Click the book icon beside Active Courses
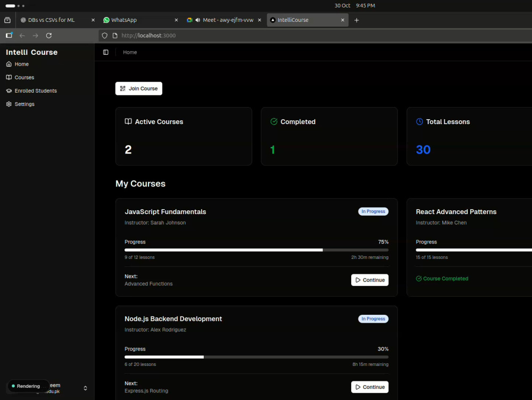 click(128, 121)
